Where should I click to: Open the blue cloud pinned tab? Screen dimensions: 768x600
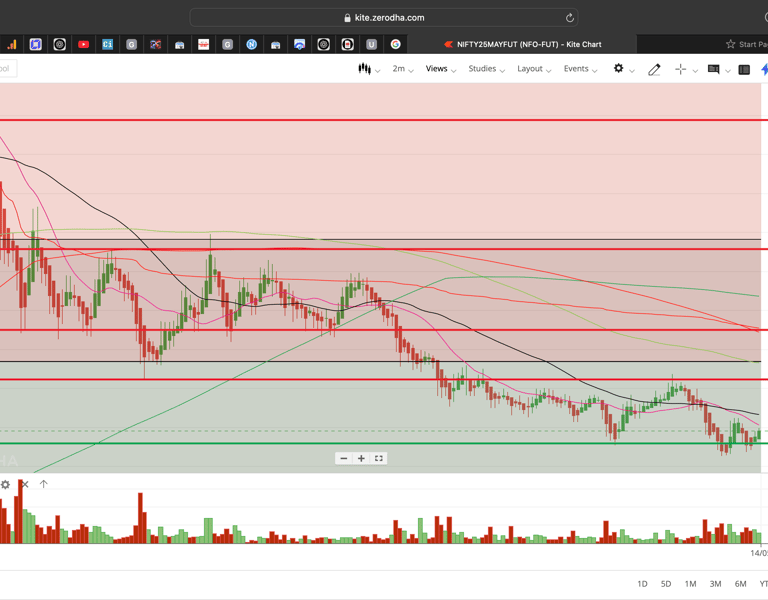(x=299, y=45)
